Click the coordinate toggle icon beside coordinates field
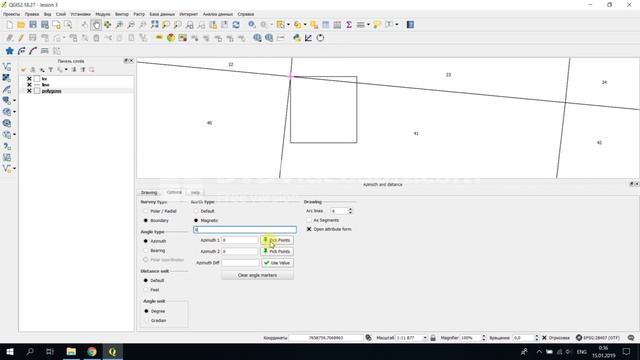This screenshot has width=640, height=360. click(x=369, y=338)
